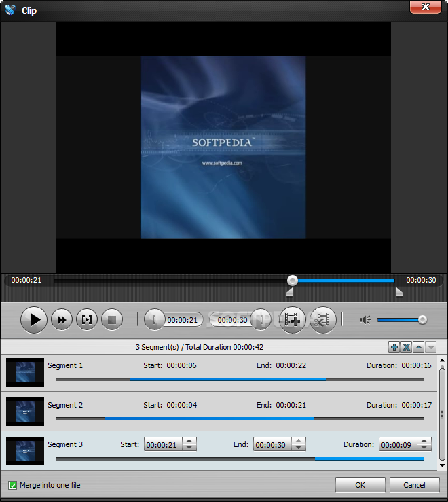Decrease Segment 3 Start time spinner

[189, 448]
